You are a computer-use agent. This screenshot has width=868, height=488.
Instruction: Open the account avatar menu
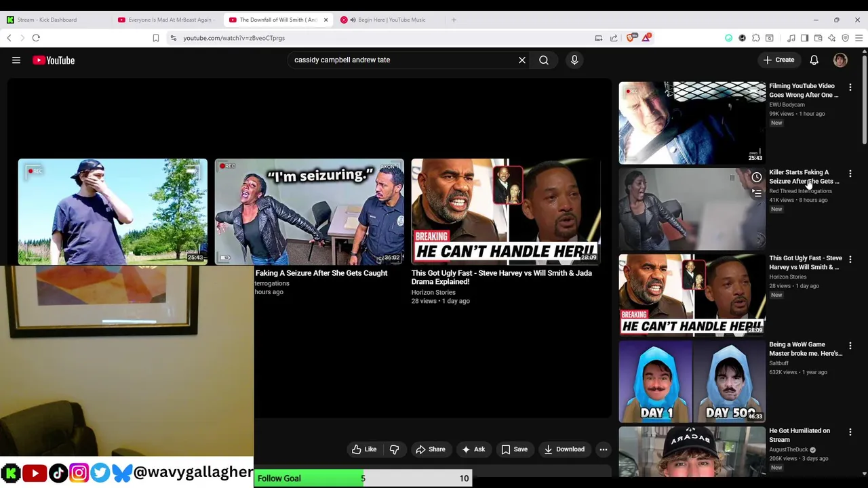click(x=840, y=60)
